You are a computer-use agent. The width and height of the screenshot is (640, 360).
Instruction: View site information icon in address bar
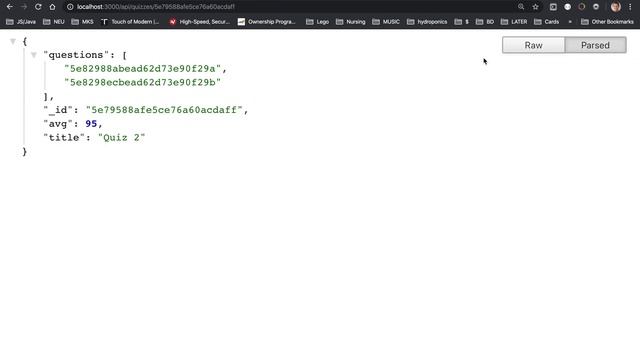click(70, 7)
